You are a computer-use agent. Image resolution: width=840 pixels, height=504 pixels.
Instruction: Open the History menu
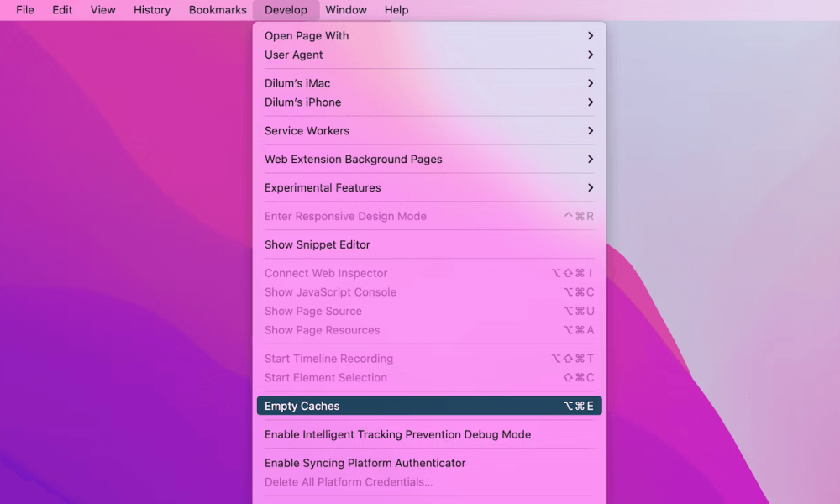pos(152,10)
